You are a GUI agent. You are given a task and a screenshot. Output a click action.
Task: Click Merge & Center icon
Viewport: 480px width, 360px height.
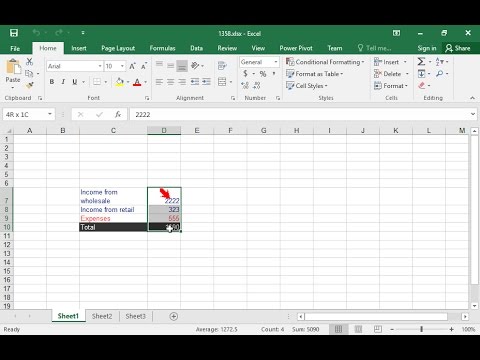point(222,82)
